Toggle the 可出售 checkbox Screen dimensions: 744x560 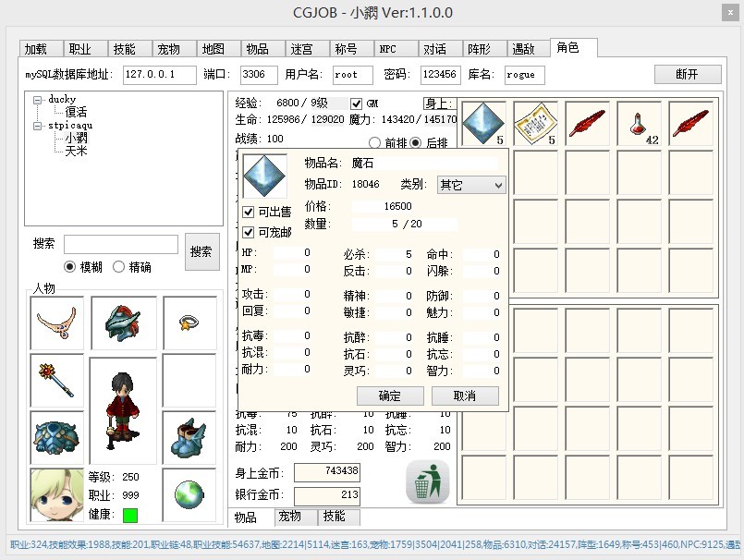tap(248, 212)
